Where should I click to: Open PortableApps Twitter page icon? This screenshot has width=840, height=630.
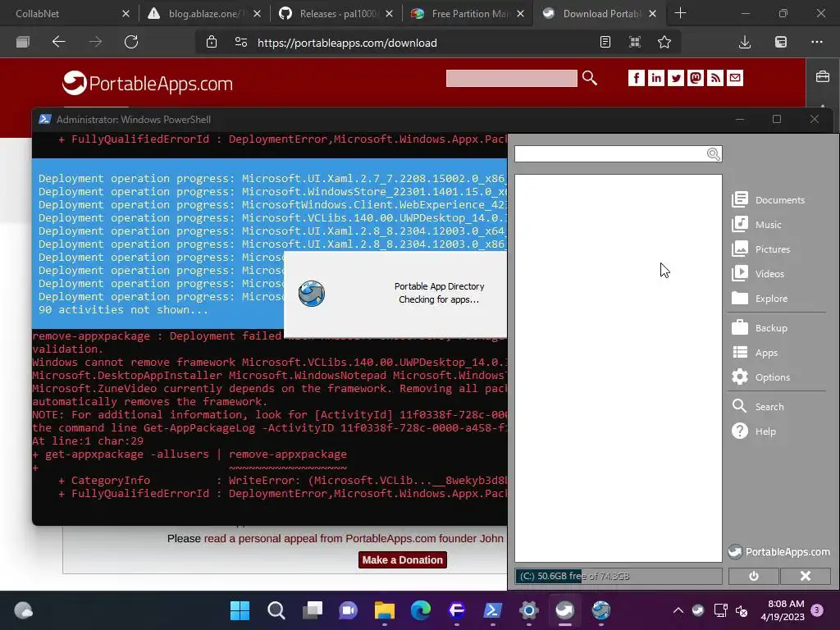point(676,78)
